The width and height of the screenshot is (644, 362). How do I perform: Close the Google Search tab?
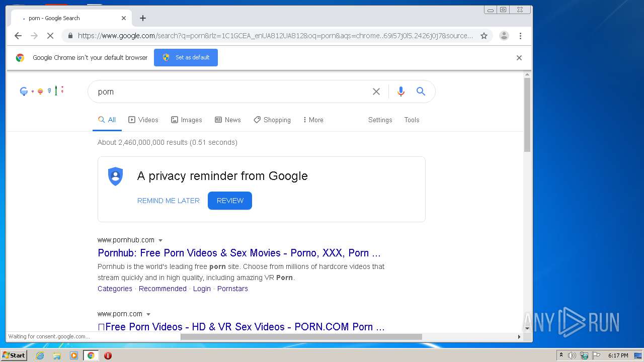124,18
